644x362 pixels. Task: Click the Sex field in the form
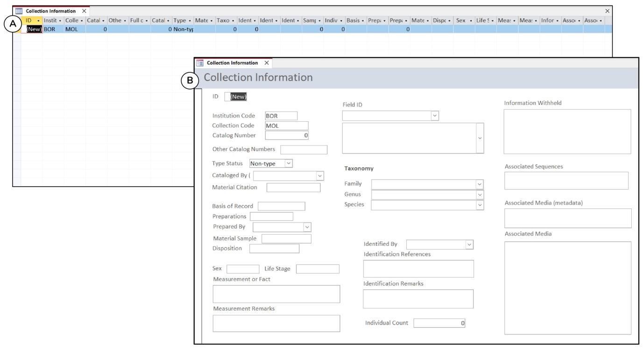tap(243, 269)
